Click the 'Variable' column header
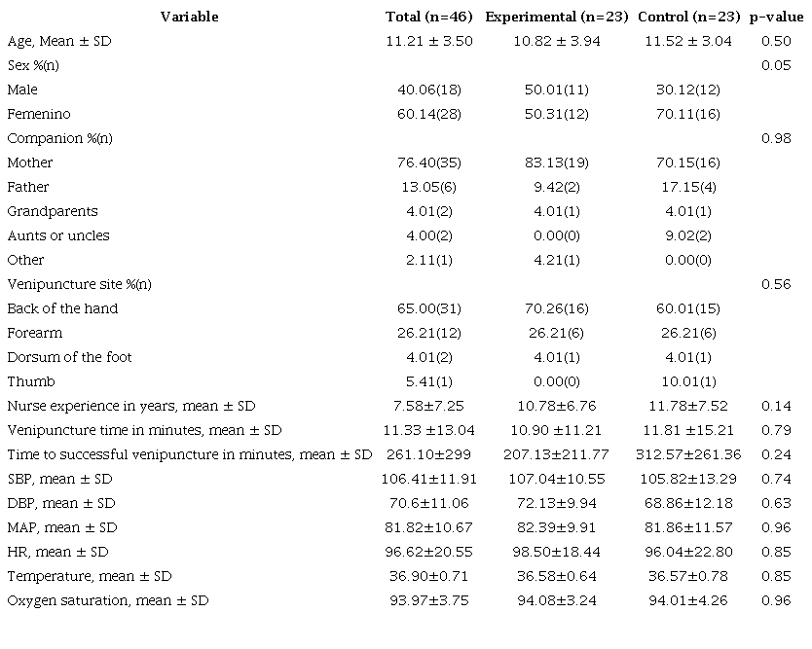812x649 pixels. tap(189, 17)
